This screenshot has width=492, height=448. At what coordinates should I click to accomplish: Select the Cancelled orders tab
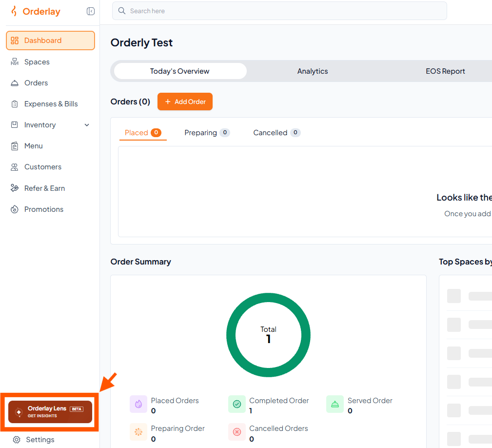tap(277, 133)
